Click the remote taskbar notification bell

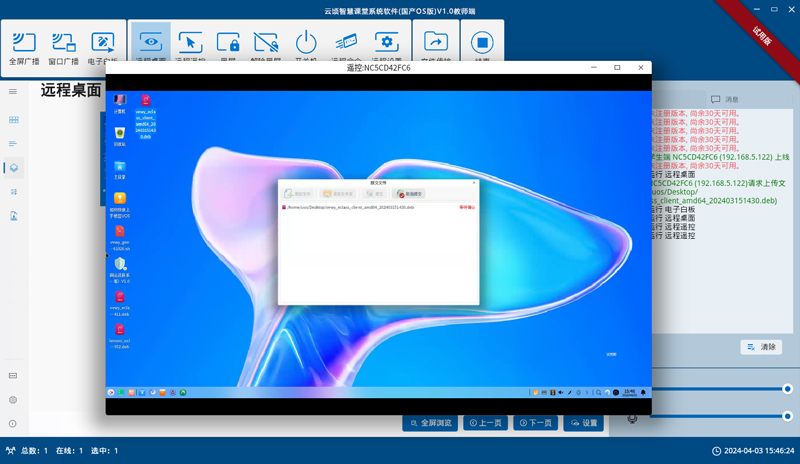pos(643,393)
